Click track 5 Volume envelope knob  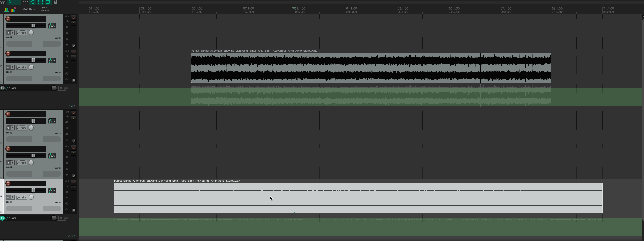pos(54,218)
